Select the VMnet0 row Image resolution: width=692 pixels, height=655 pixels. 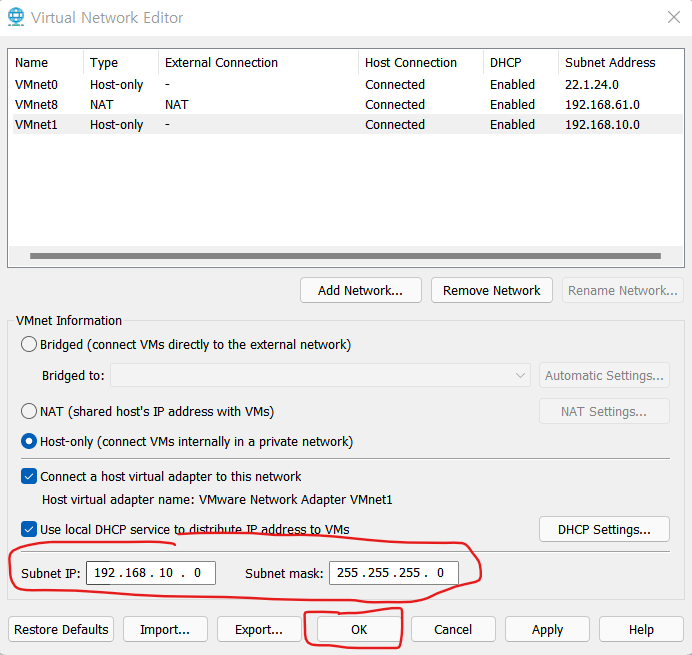click(x=348, y=84)
